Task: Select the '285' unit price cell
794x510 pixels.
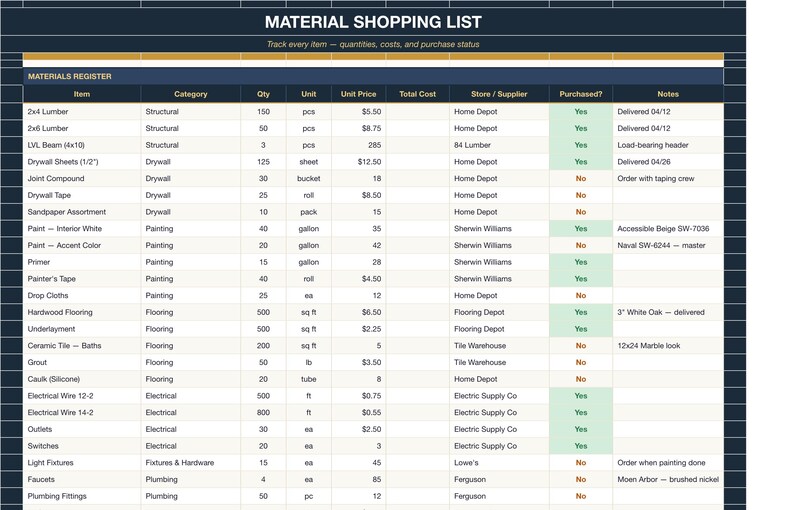Action: coord(359,145)
